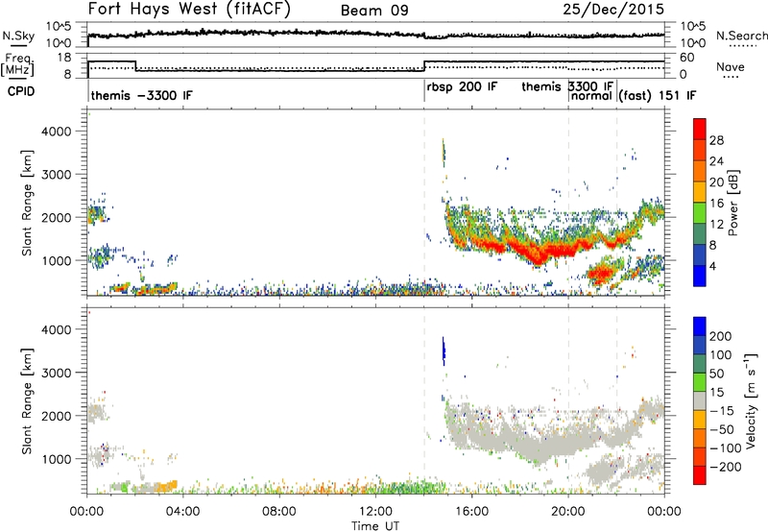
Task: Click the "-200" tick on Velocity colorbar
Action: (x=726, y=467)
